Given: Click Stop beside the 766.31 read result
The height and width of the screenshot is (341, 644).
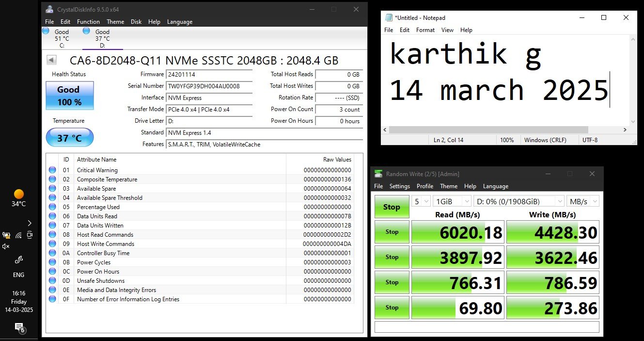Looking at the screenshot, I should click(392, 282).
